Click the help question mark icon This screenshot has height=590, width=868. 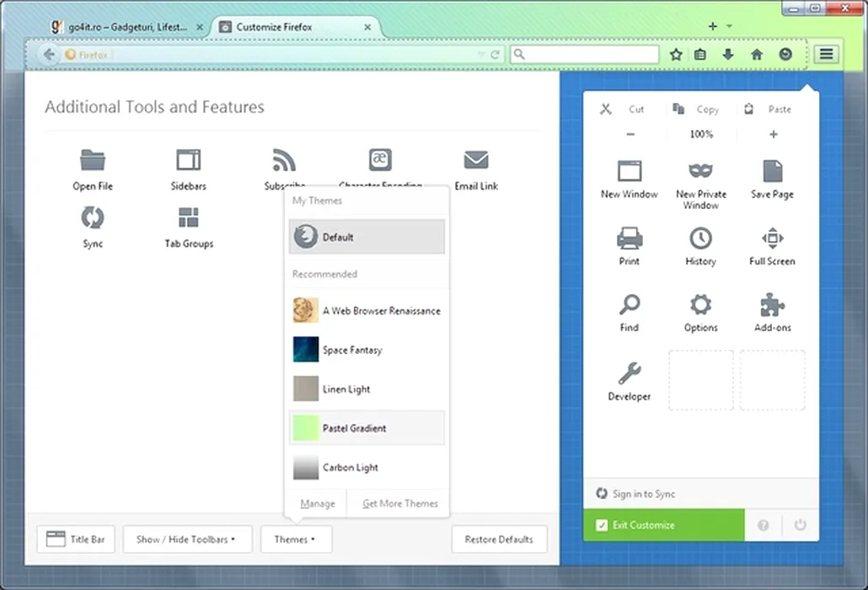point(764,525)
